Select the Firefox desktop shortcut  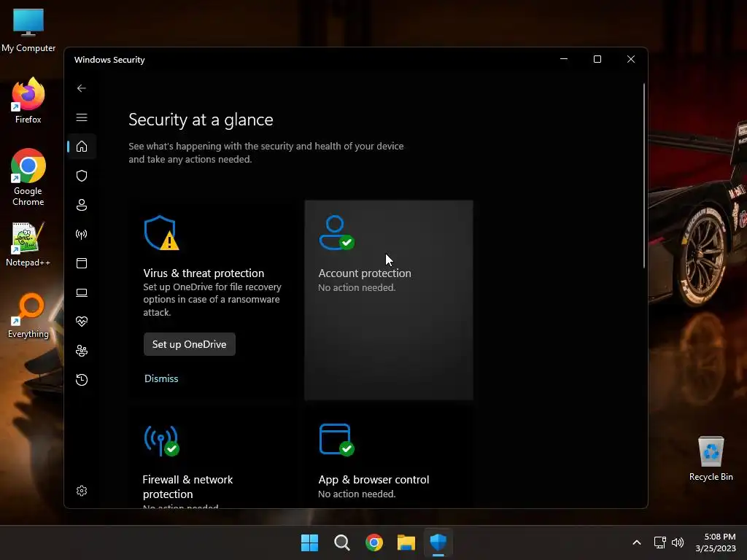click(28, 101)
